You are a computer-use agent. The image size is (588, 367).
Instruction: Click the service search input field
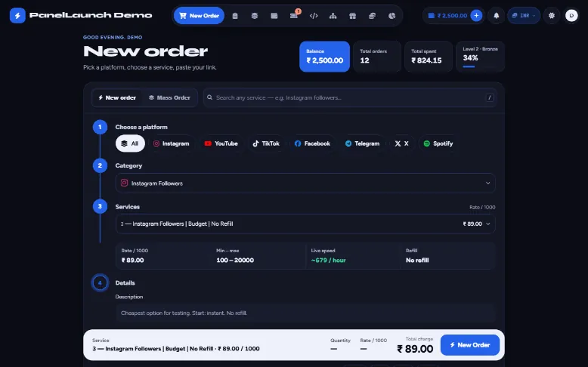click(x=350, y=97)
